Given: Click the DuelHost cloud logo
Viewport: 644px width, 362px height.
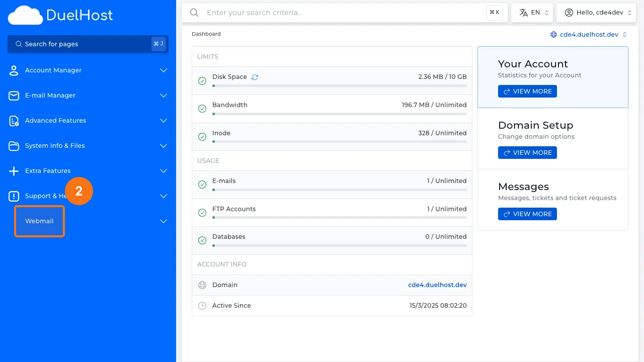Looking at the screenshot, I should tap(25, 15).
